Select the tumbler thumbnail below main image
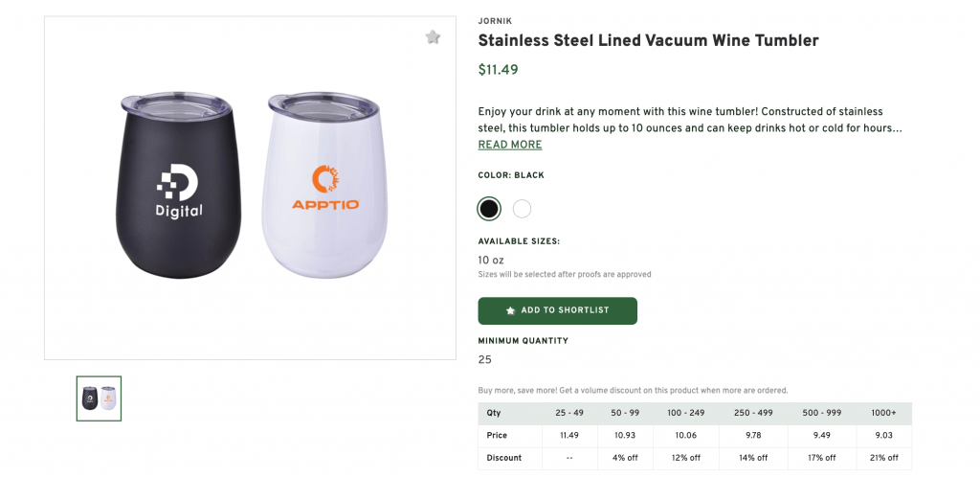The height and width of the screenshot is (478, 980). point(100,398)
